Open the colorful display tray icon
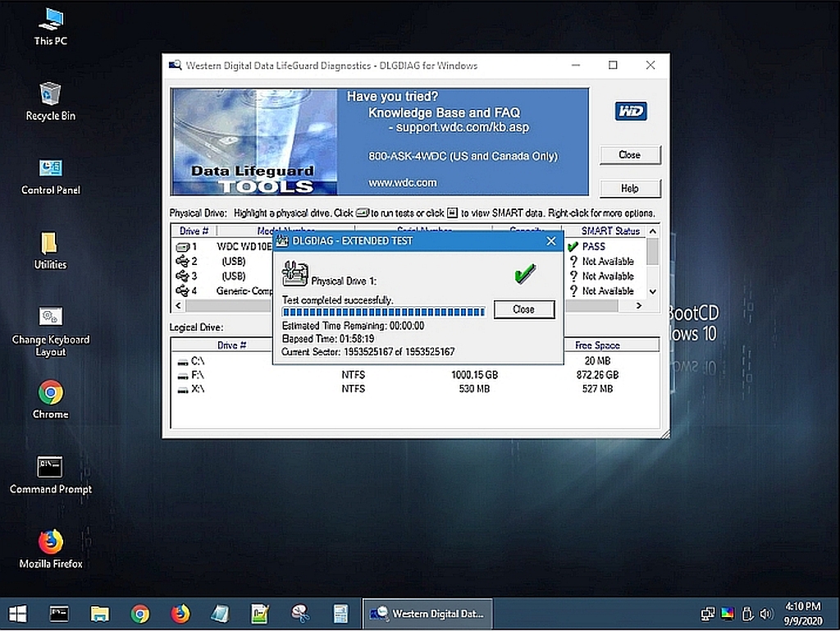The width and height of the screenshot is (840, 631). tap(727, 614)
